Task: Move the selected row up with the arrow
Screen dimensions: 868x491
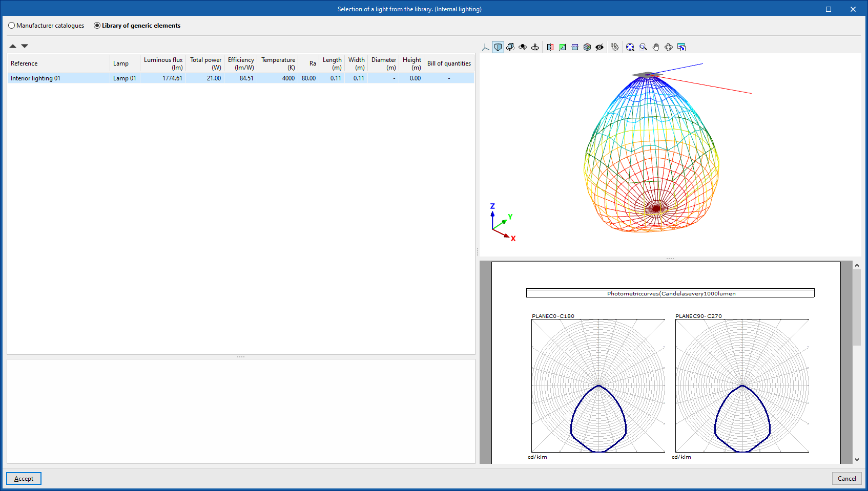Action: pyautogui.click(x=13, y=46)
